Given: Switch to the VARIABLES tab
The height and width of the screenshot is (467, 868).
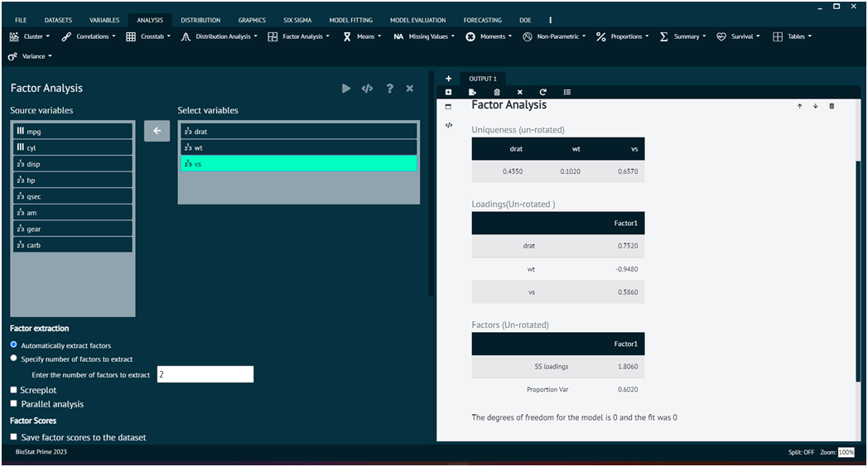Looking at the screenshot, I should tap(104, 20).
